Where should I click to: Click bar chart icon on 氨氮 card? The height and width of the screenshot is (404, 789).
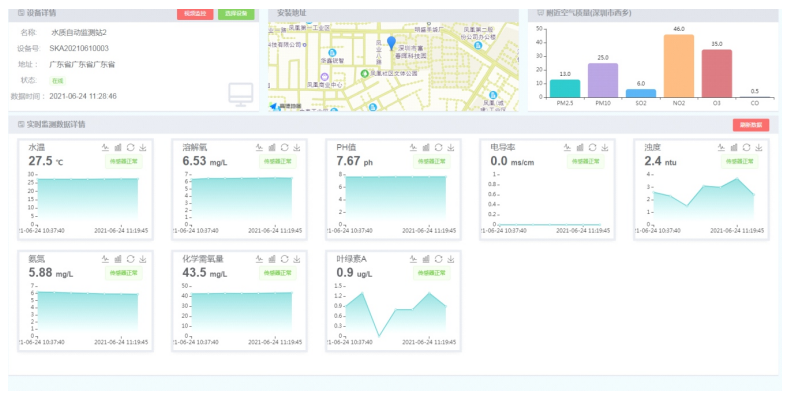[118, 259]
